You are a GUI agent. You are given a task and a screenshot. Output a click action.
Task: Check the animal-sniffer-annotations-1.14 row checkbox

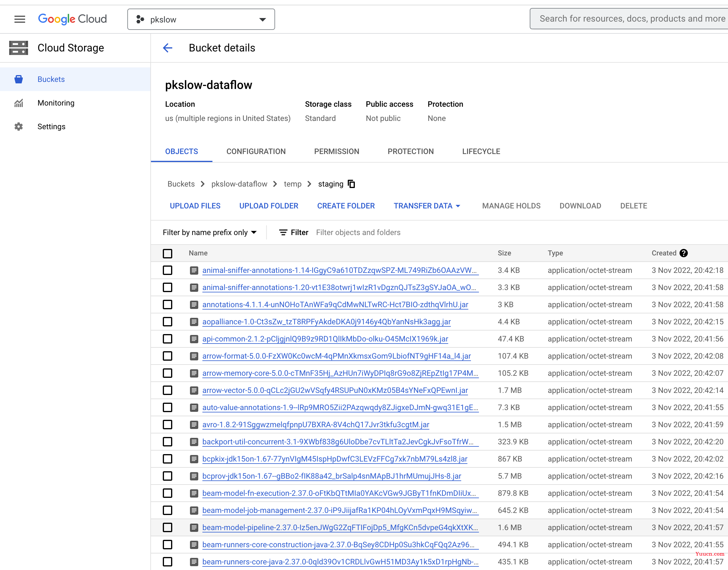[168, 270]
